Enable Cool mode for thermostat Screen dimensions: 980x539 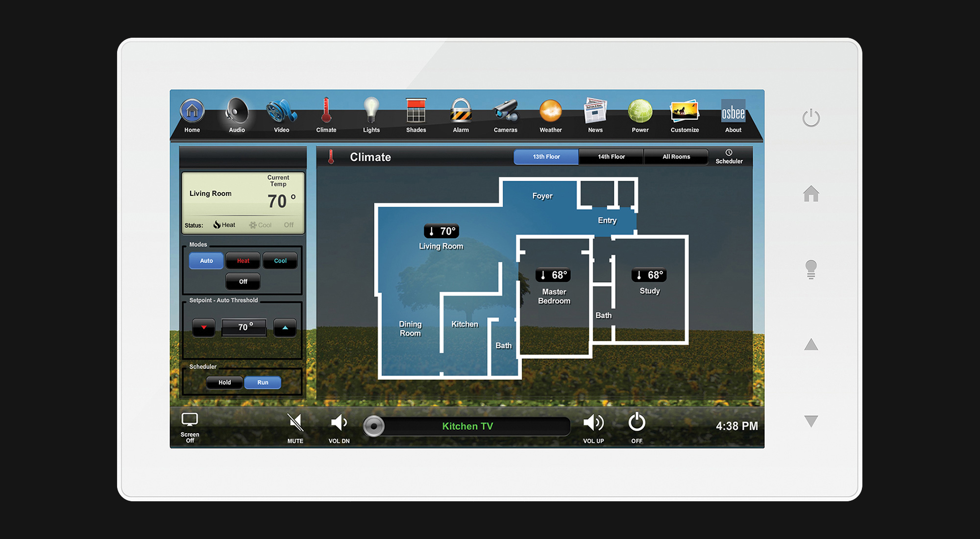tap(280, 261)
